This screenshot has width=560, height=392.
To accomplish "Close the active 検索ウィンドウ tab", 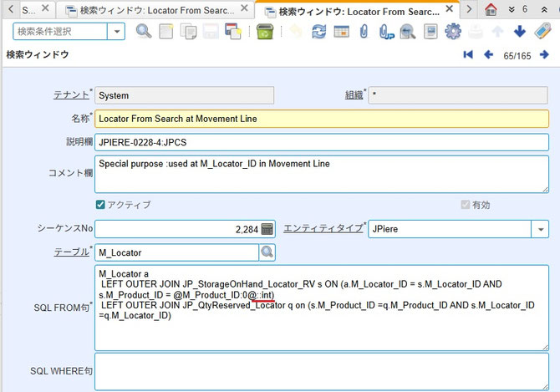I will pos(450,8).
